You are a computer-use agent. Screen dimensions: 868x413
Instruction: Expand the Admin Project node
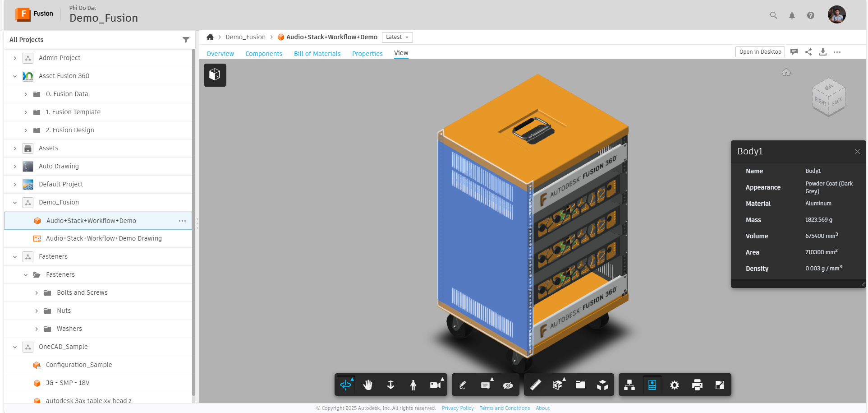(x=15, y=58)
